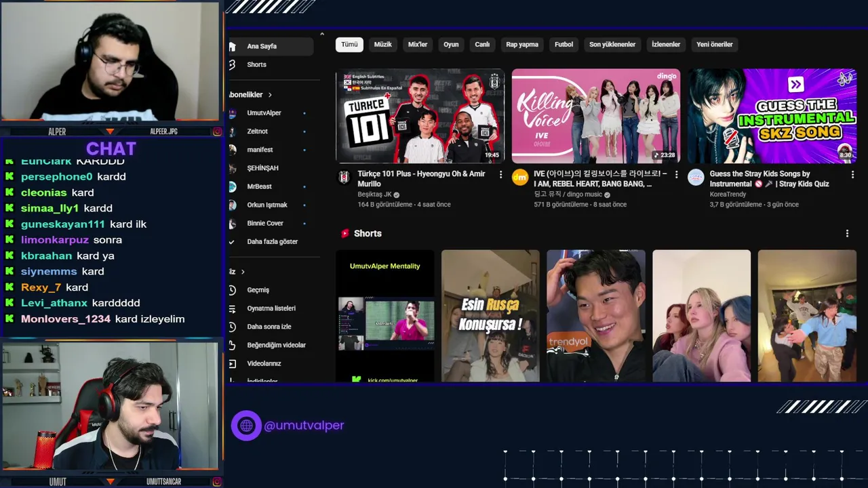
Task: Select the Canlı filter chip
Action: 482,44
